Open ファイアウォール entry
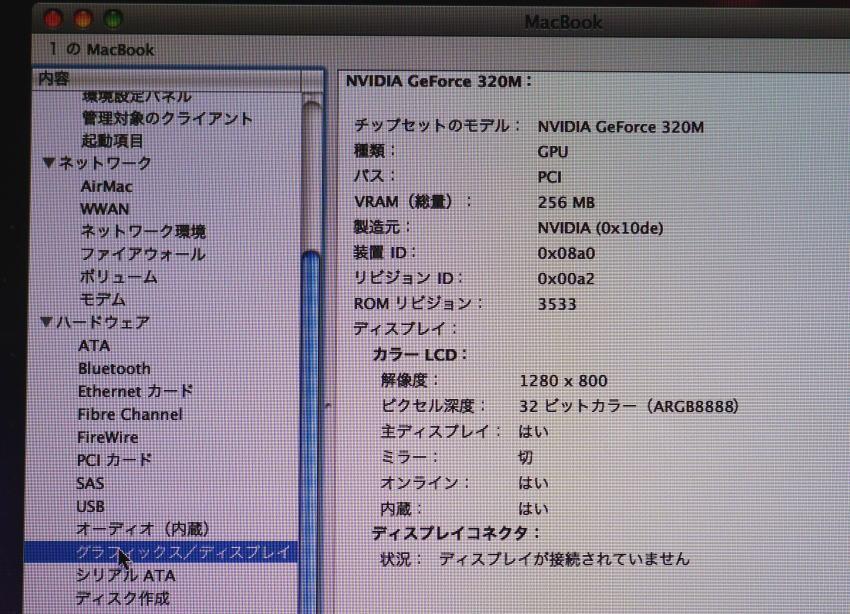Viewport: 850px width, 614px height. pyautogui.click(x=143, y=254)
